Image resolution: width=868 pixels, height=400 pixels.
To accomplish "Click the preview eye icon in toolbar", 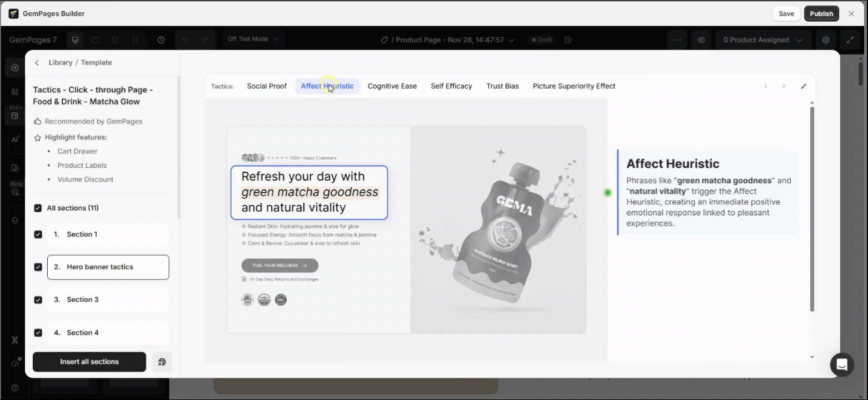I will click(701, 40).
